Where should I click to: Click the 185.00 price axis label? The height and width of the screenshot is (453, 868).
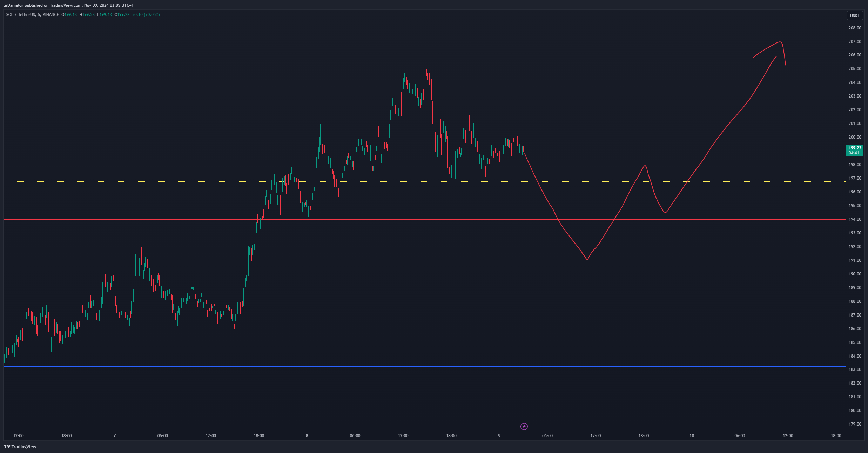pos(855,342)
